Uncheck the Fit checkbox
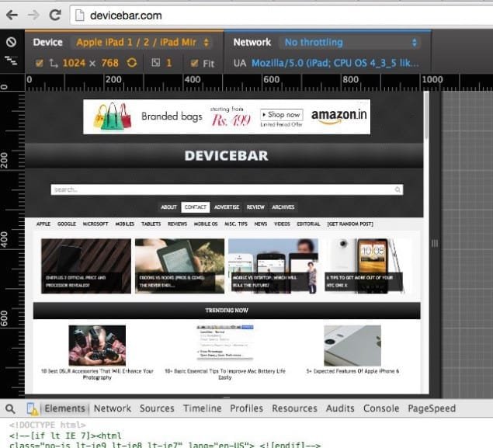The width and height of the screenshot is (493, 448). [x=193, y=63]
